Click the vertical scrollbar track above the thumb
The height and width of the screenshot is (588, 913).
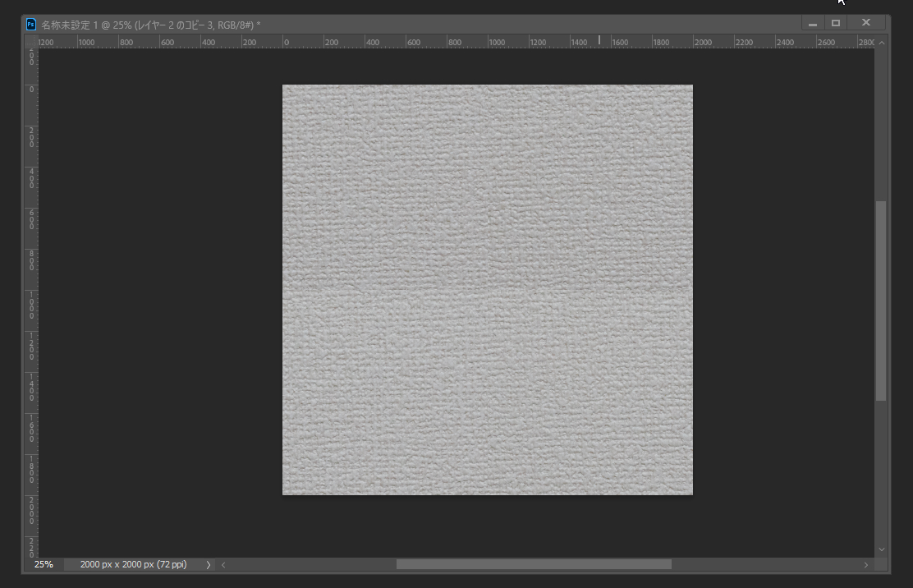pos(882,123)
